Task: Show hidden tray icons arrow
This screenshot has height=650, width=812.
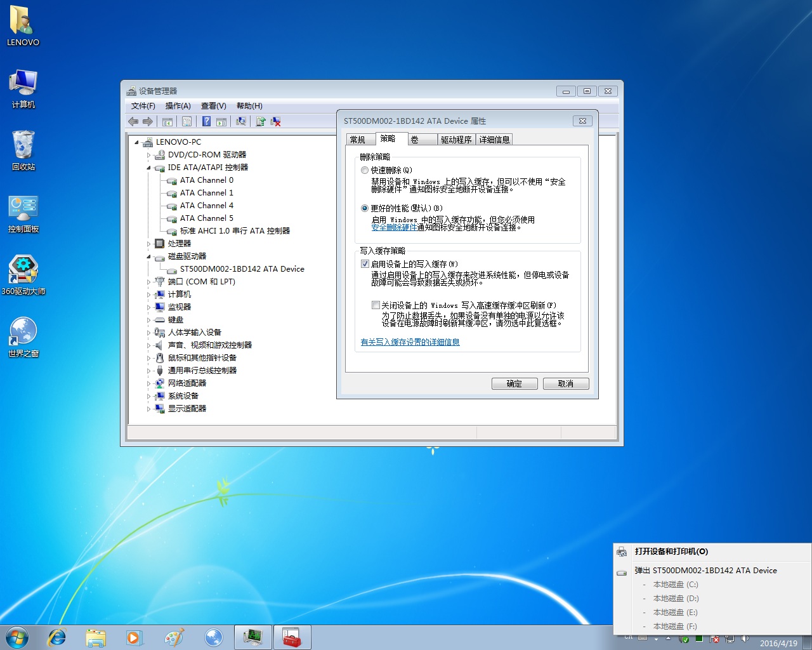Action: (x=669, y=639)
